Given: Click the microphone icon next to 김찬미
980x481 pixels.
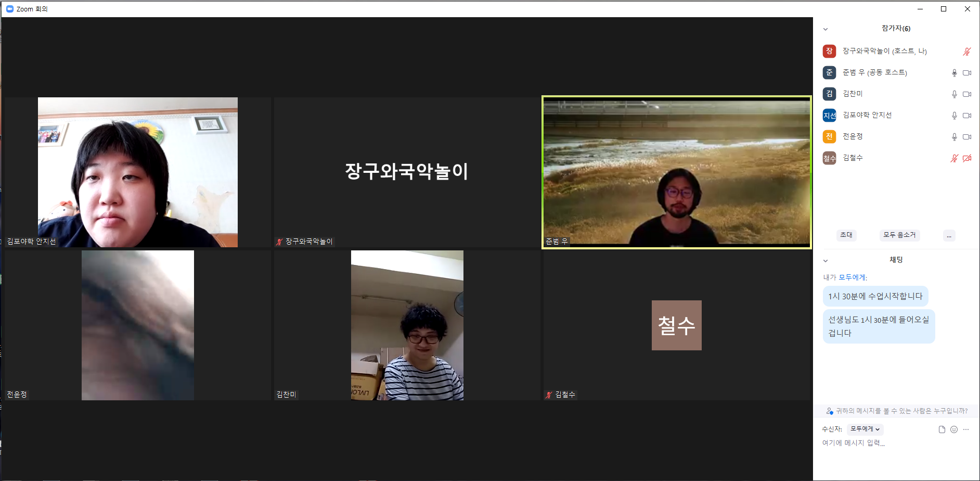Looking at the screenshot, I should [954, 94].
